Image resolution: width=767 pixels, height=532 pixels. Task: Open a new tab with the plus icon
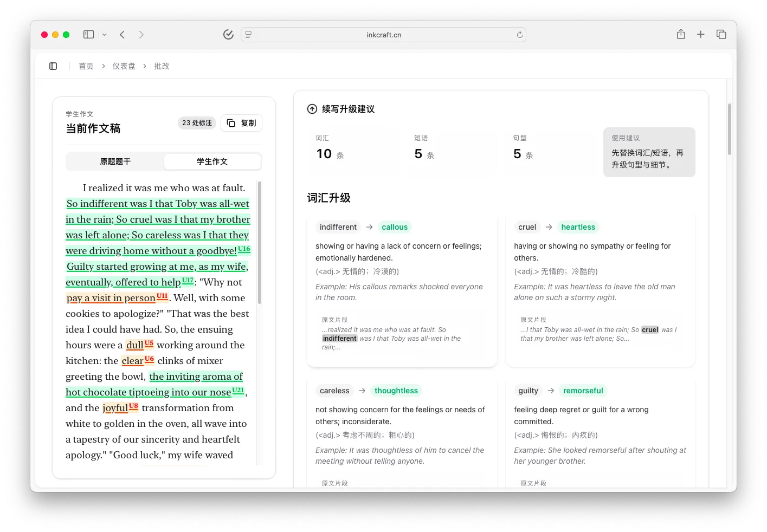(700, 34)
